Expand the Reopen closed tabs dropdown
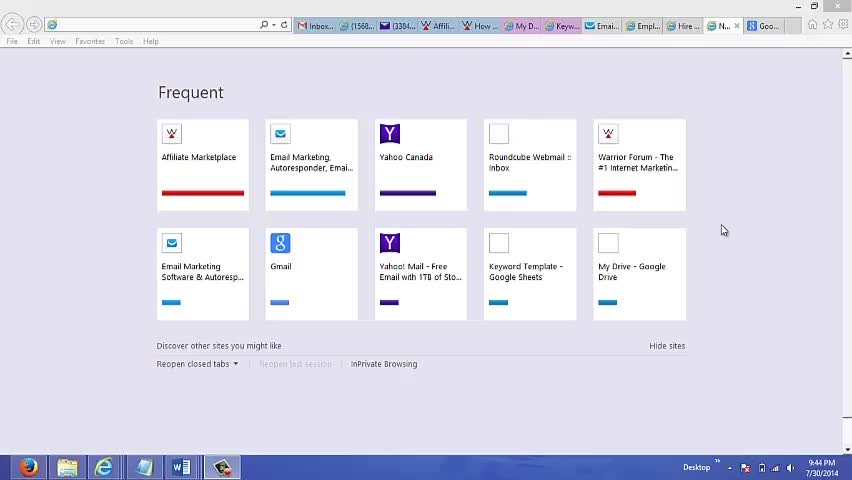 point(197,364)
